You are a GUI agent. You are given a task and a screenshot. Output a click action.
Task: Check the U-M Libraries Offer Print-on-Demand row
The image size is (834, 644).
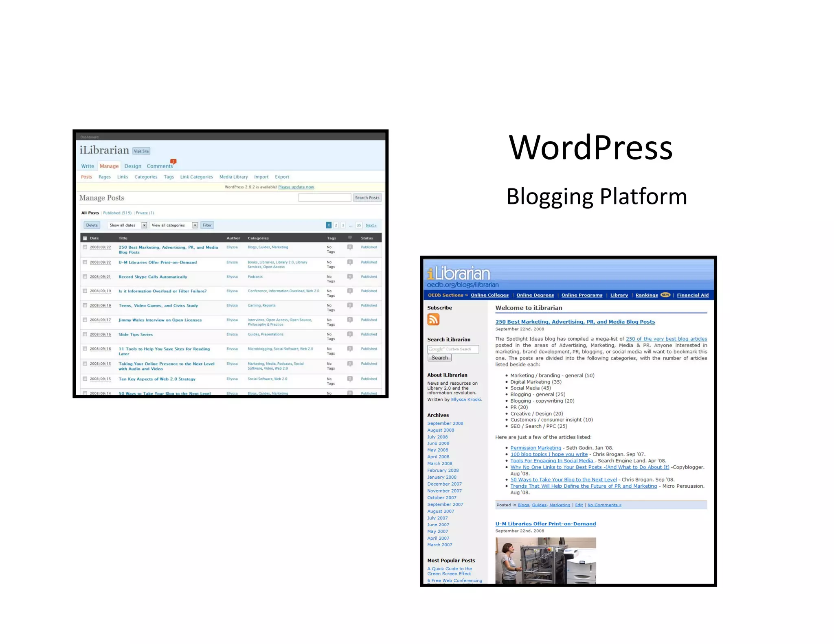(85, 262)
